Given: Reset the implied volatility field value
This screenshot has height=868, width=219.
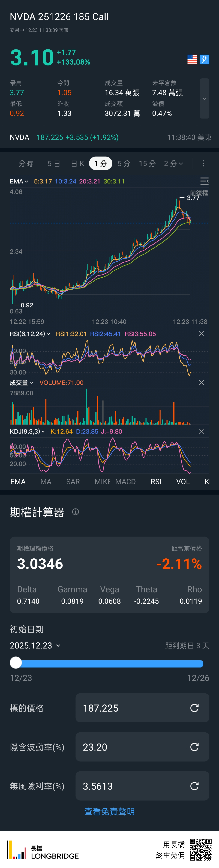Looking at the screenshot, I should [194, 747].
